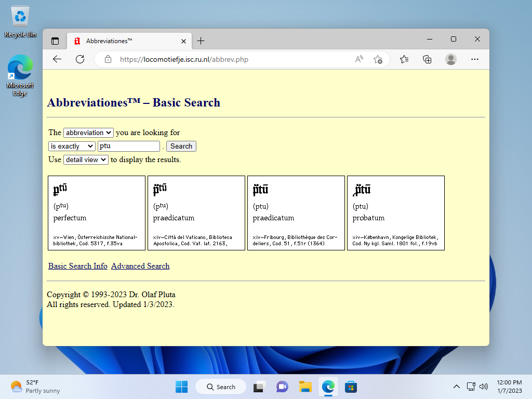
Task: Open browser Settings via the ellipsis icon
Action: (474, 59)
